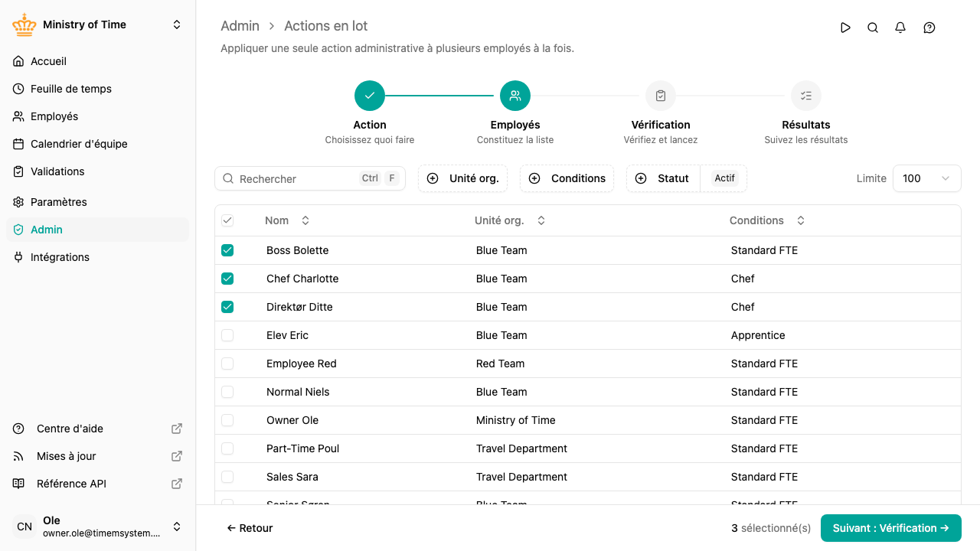The width and height of the screenshot is (980, 551).
Task: Open Validations in sidebar
Action: [x=97, y=171]
